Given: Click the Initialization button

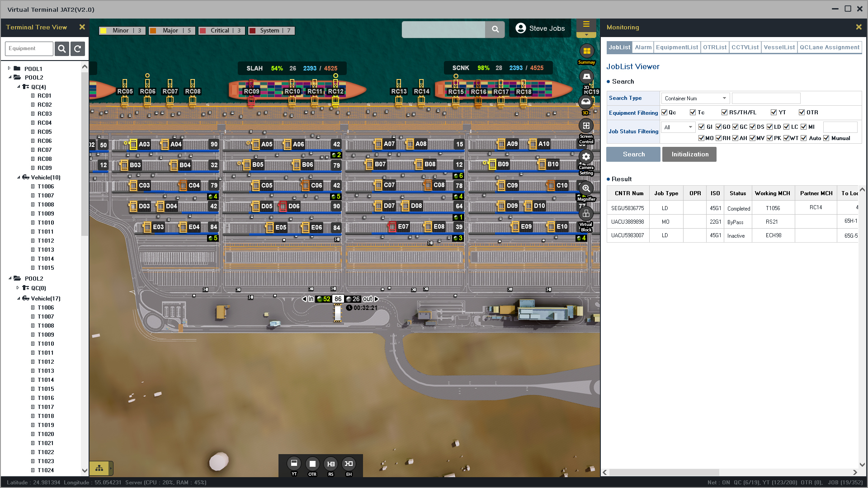Looking at the screenshot, I should pos(689,155).
